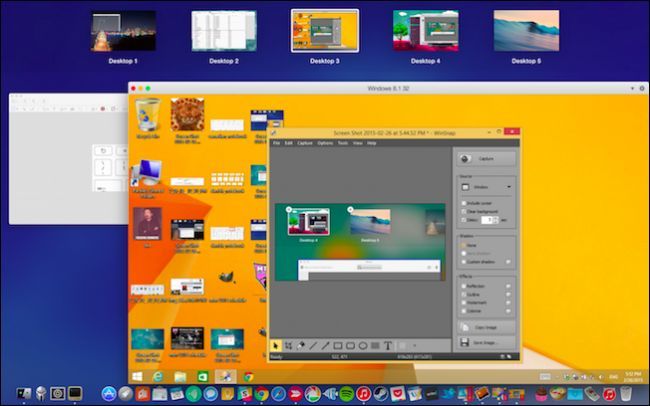The width and height of the screenshot is (650, 406).
Task: Select the pointer tool in WinSnap toolbar
Action: tap(276, 345)
